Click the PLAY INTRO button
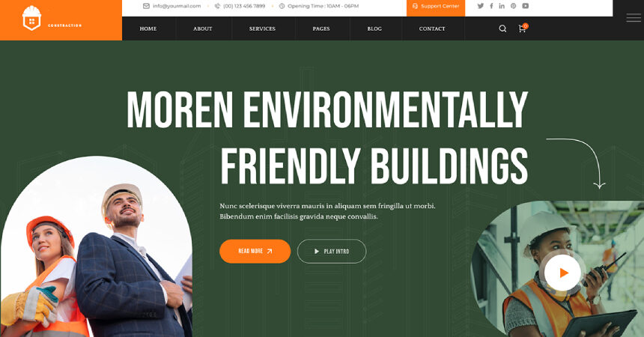 point(332,251)
